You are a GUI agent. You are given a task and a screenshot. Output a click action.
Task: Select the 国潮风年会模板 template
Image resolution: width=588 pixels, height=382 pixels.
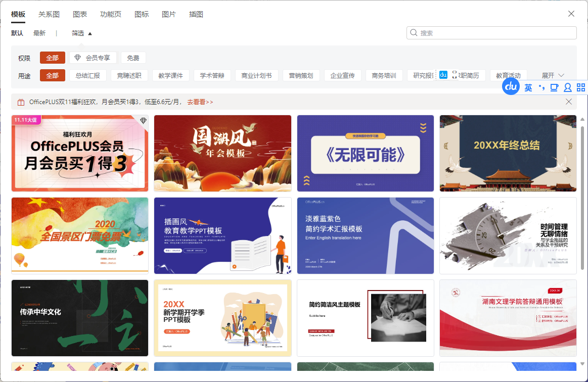coord(223,153)
